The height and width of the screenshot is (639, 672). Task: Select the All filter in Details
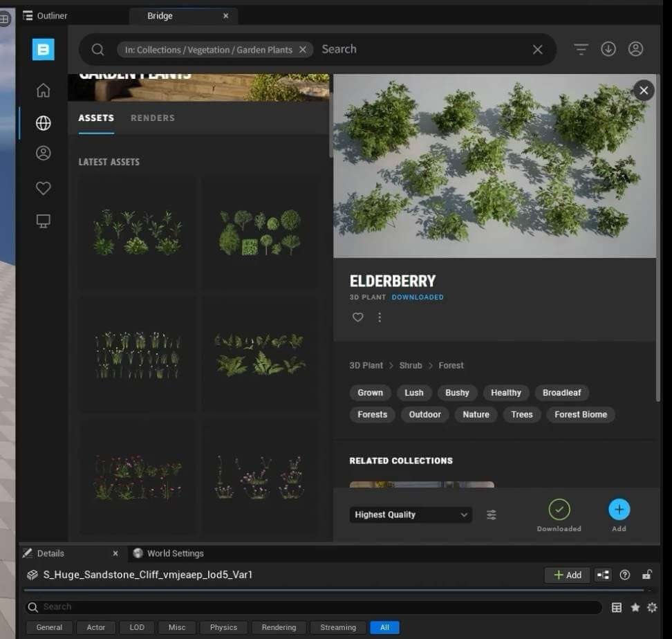[x=385, y=627]
